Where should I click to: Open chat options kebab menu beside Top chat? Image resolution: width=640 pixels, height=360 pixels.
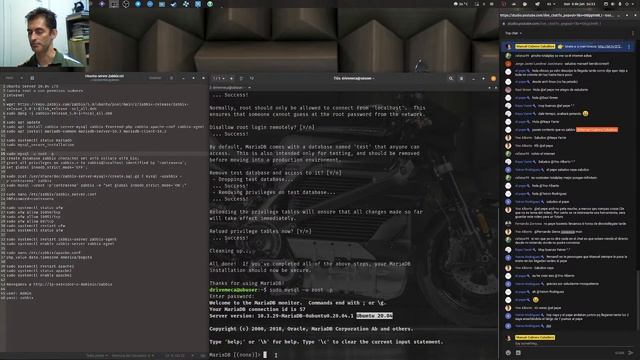(x=633, y=33)
